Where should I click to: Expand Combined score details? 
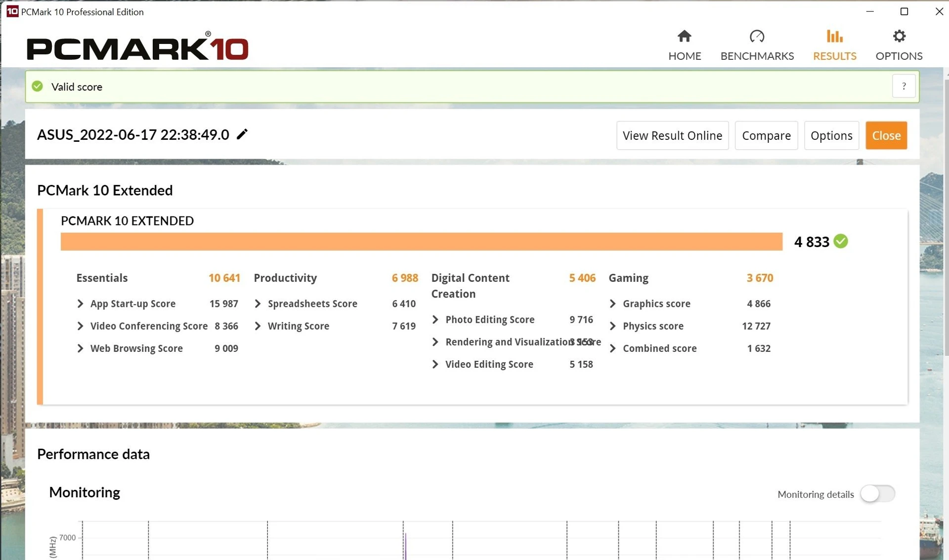point(612,348)
